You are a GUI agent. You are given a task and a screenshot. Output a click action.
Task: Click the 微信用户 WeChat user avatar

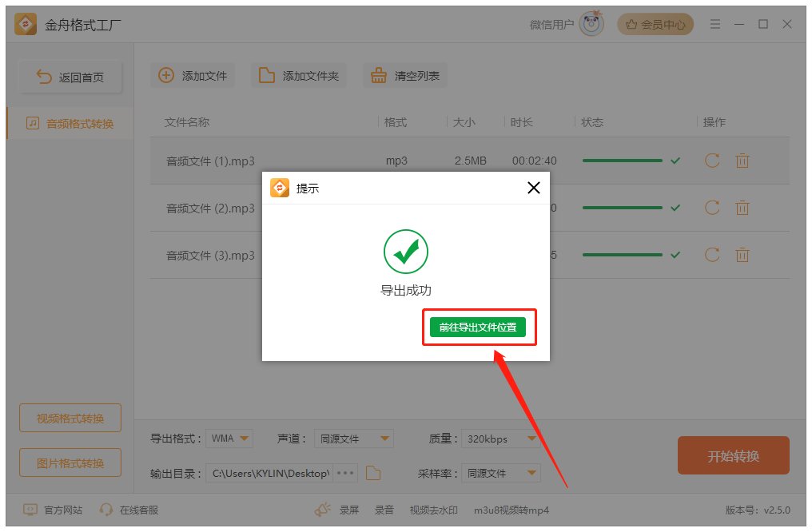[x=588, y=23]
